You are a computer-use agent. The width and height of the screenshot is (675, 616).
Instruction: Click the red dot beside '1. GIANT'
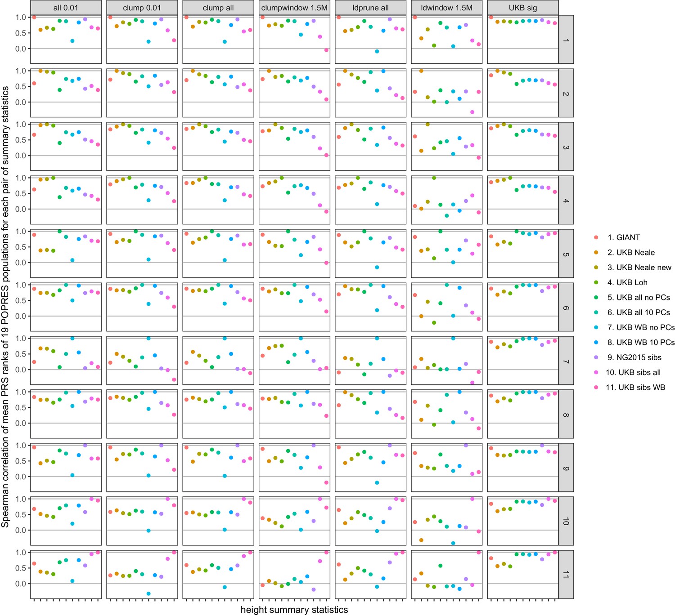[596, 237]
